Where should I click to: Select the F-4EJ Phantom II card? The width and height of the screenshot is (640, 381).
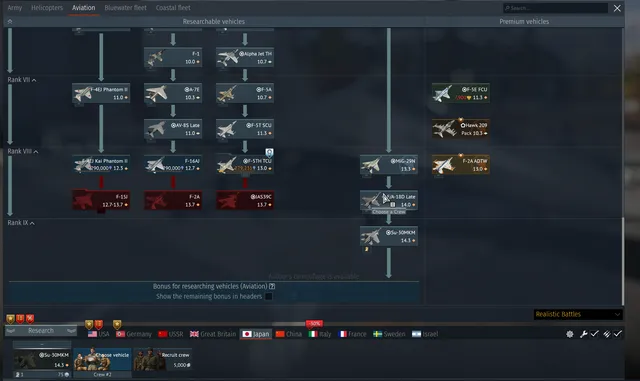click(101, 93)
